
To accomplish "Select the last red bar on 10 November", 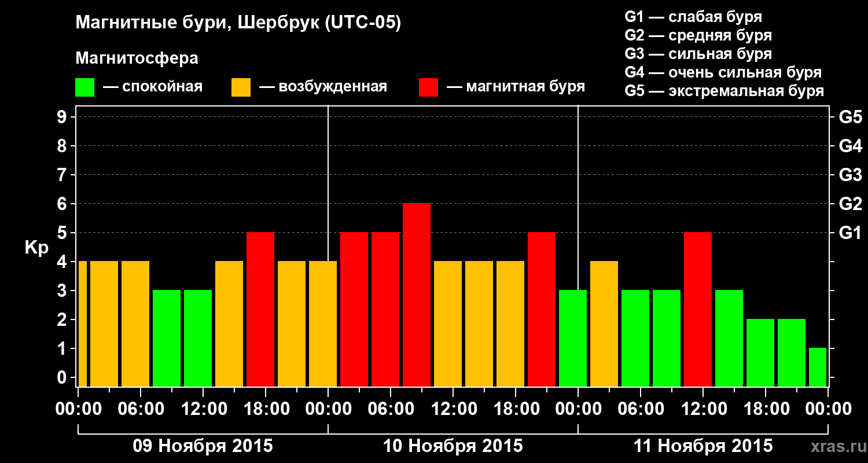I will pos(542,310).
